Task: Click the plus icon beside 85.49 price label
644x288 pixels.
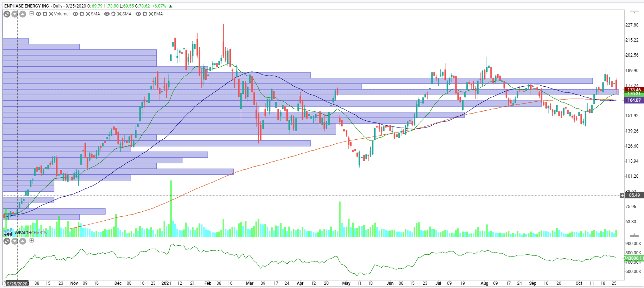Action: (x=622, y=195)
